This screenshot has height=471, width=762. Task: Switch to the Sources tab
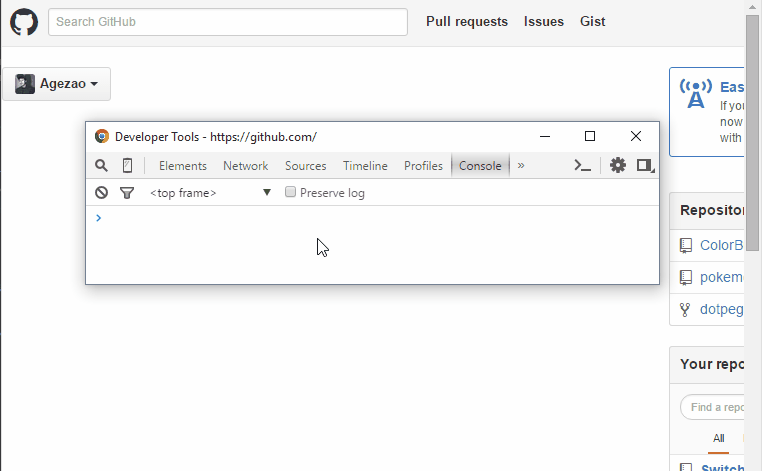(305, 166)
